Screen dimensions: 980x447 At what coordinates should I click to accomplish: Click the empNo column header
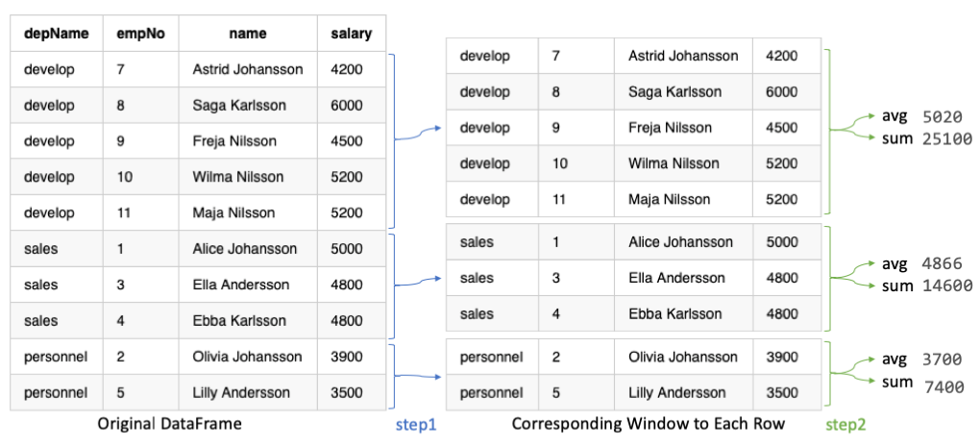click(x=139, y=34)
